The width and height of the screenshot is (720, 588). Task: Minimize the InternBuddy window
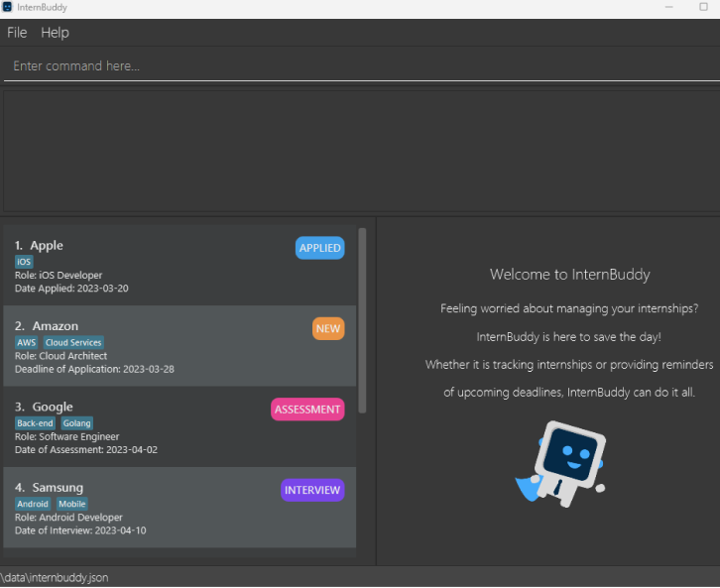coord(669,7)
